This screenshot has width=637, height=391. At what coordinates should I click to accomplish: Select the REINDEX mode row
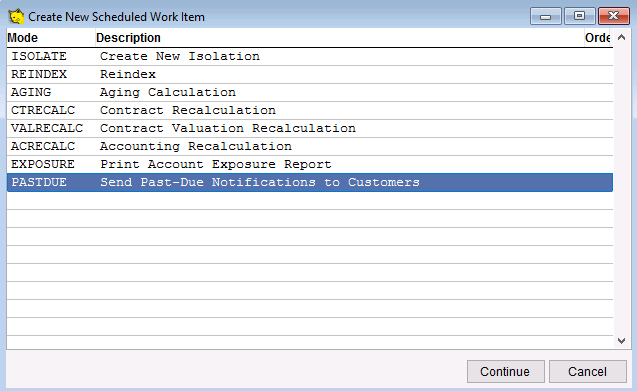click(310, 74)
